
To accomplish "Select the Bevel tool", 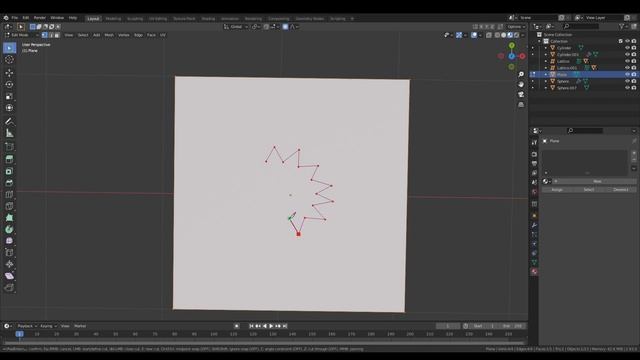I will [9, 183].
